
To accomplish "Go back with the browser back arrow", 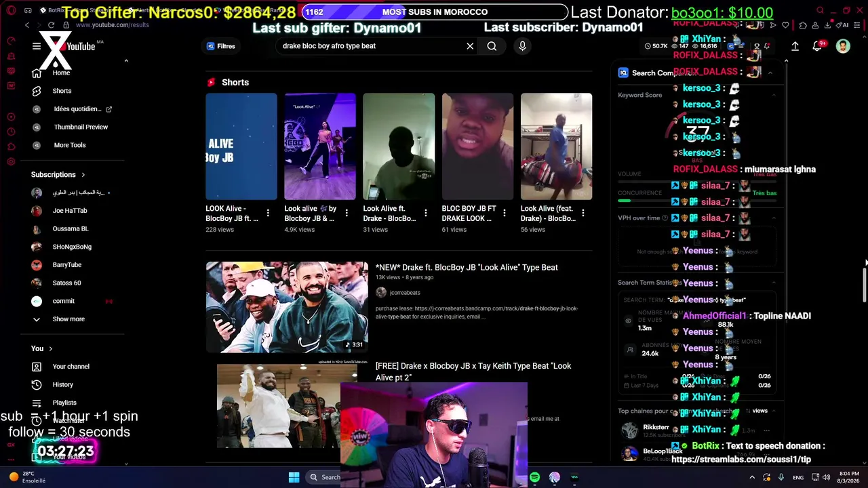I will [27, 25].
